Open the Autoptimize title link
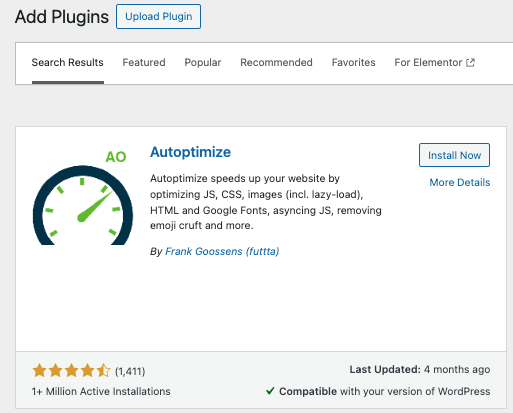513x413 pixels. [190, 152]
